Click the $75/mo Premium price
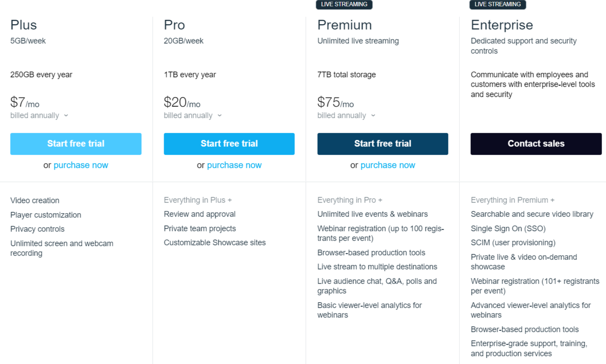The width and height of the screenshot is (606, 364). pos(336,103)
